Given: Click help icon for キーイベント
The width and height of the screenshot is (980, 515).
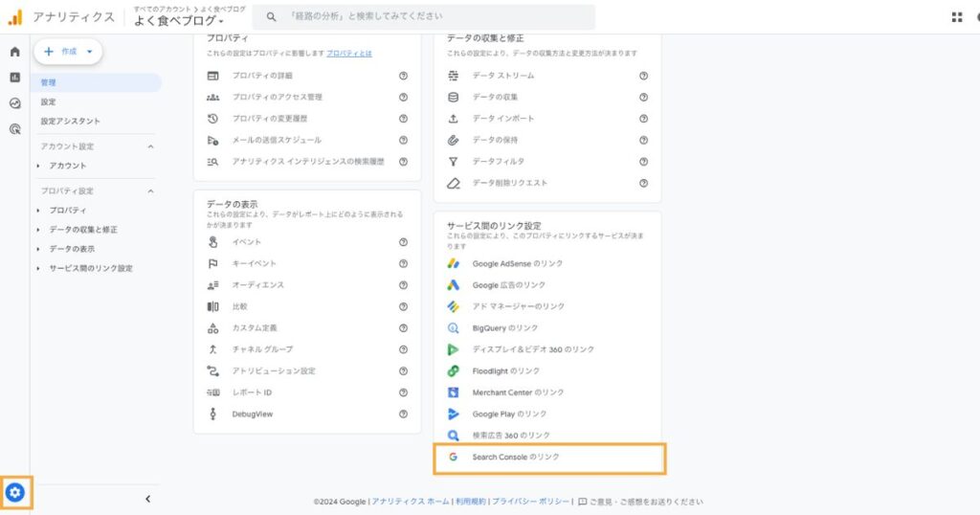Looking at the screenshot, I should 403,264.
